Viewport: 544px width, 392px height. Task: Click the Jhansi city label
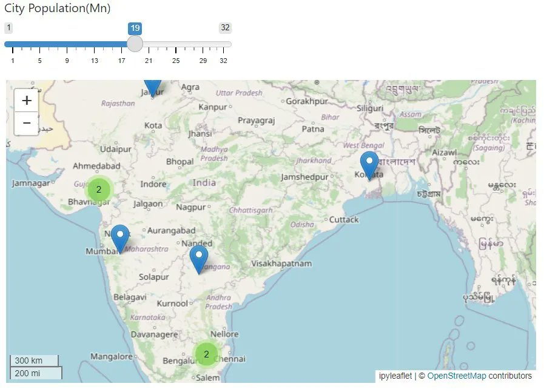(200, 134)
